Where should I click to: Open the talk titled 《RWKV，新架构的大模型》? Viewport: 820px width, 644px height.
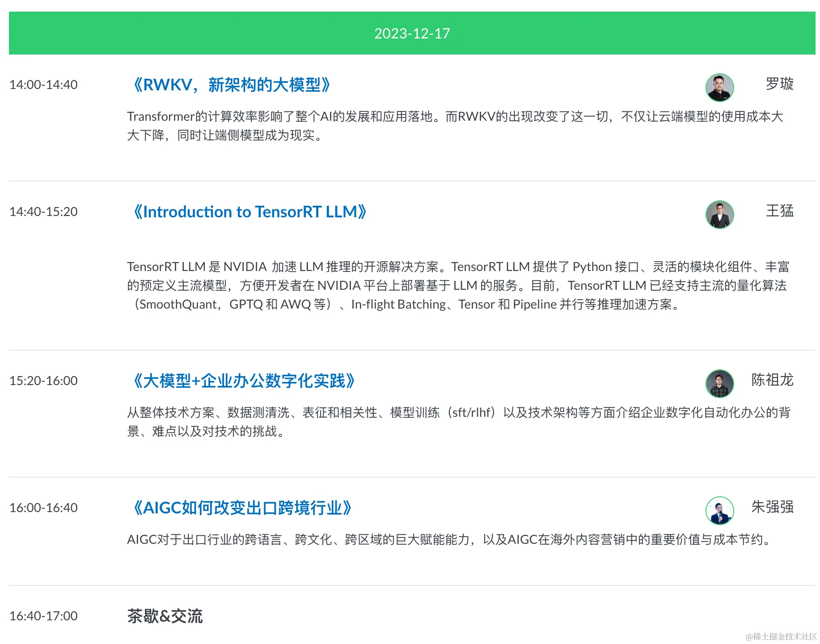231,85
